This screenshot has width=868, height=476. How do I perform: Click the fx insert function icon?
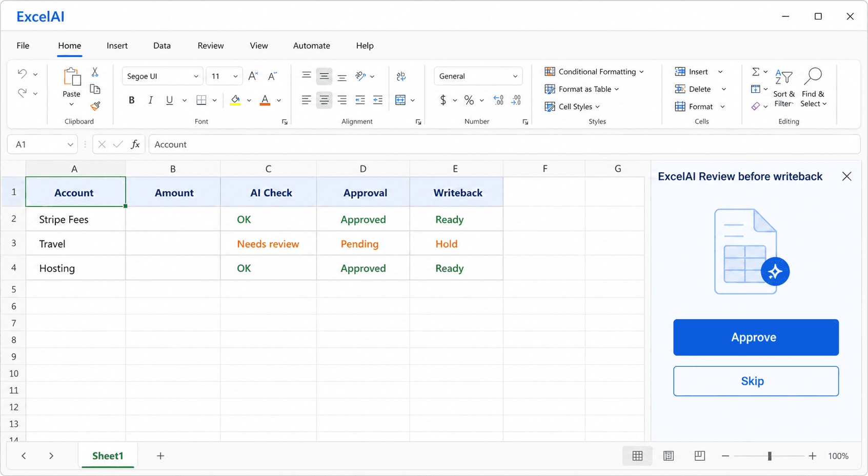(x=135, y=144)
